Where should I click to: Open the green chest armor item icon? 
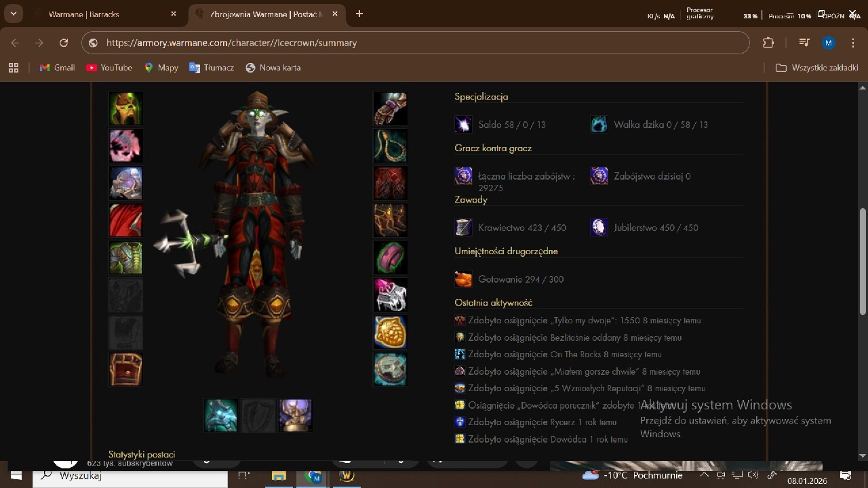pos(126,258)
